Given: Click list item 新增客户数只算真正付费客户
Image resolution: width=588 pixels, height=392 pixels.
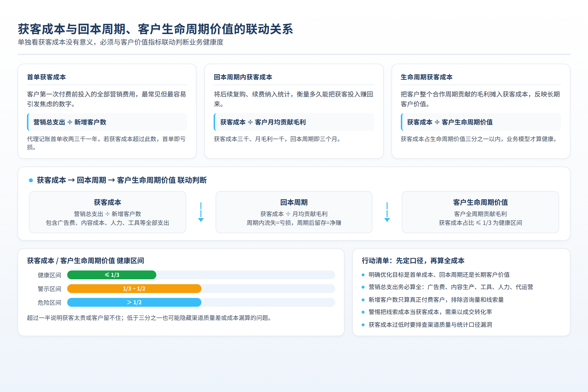Looking at the screenshot, I should [x=436, y=300].
